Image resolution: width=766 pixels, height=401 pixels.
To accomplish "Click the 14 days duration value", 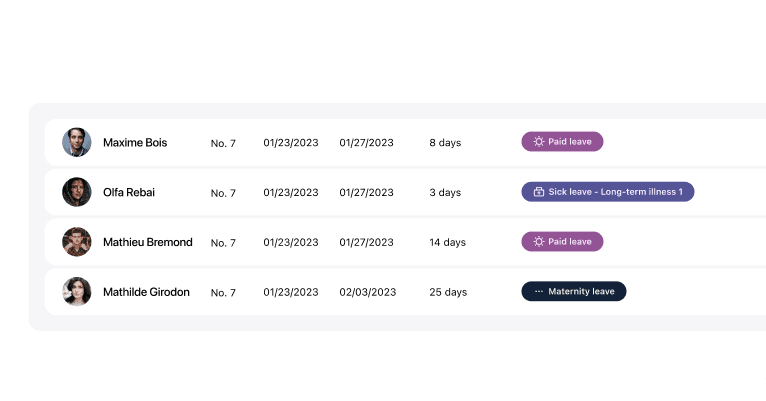I will (447, 242).
